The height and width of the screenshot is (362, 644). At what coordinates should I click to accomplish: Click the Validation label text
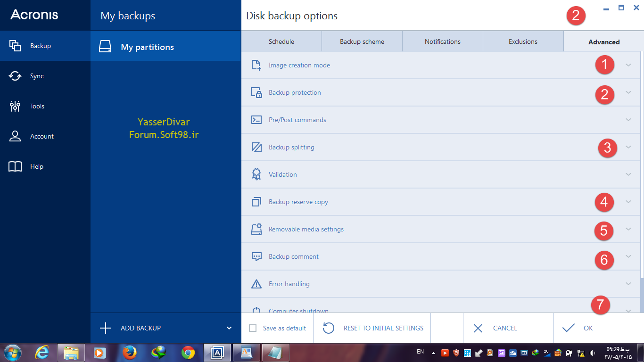click(x=283, y=174)
